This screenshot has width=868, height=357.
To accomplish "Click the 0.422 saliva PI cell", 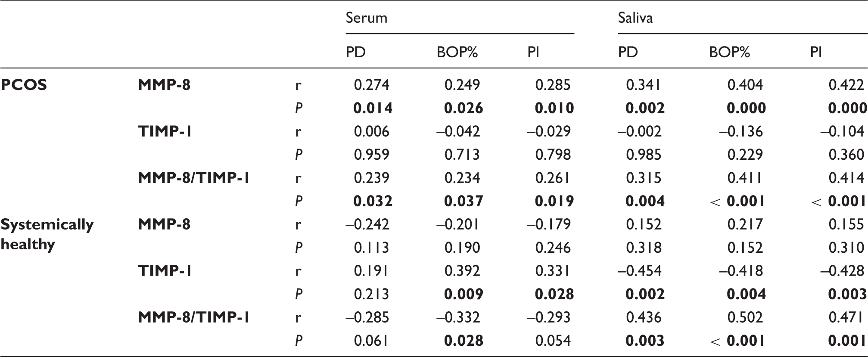I will pyautogui.click(x=846, y=85).
